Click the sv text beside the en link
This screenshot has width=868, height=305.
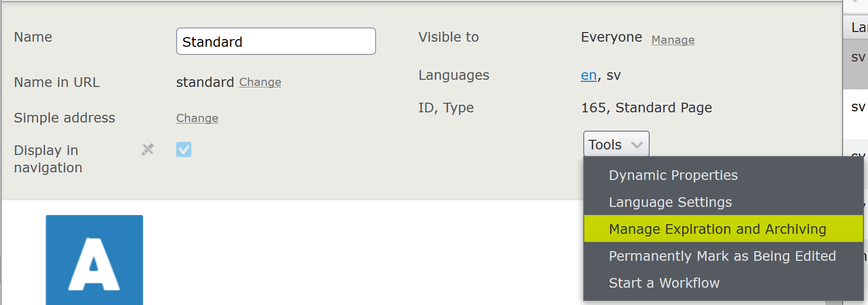tap(613, 75)
